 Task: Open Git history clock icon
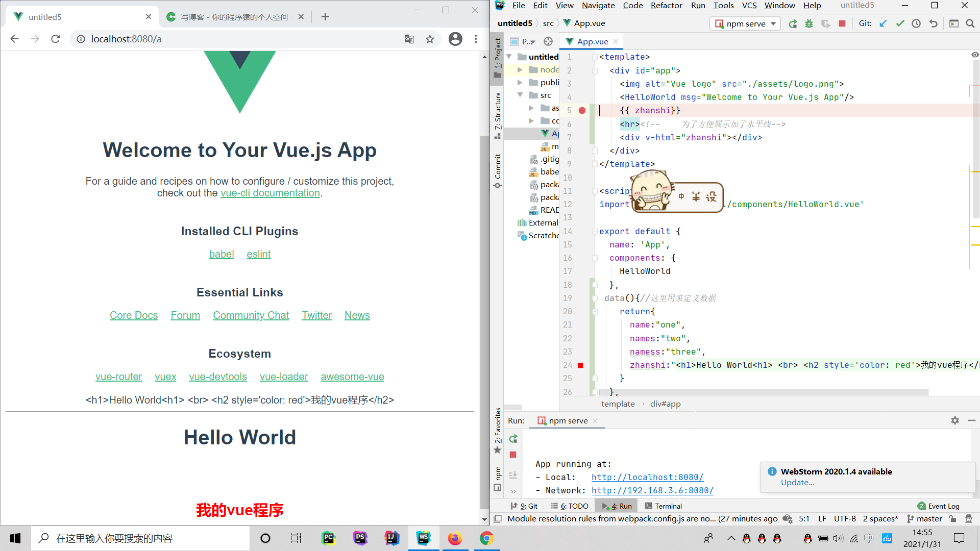[x=916, y=23]
